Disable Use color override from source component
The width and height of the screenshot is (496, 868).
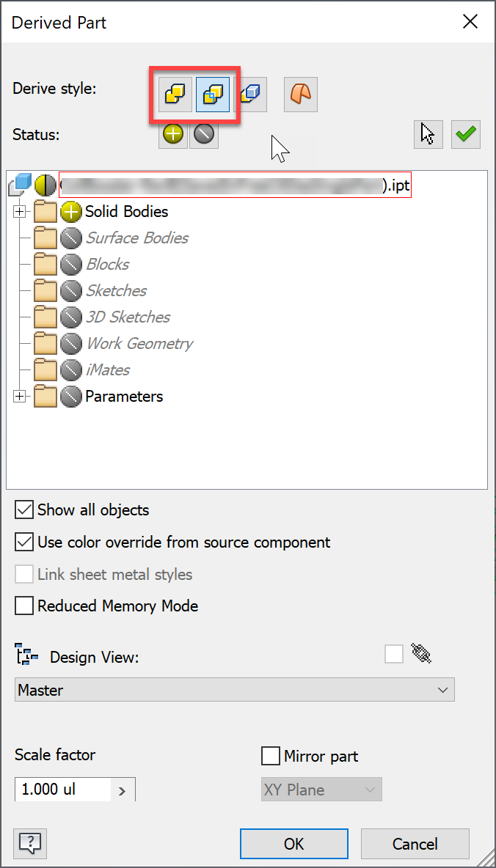(x=23, y=542)
